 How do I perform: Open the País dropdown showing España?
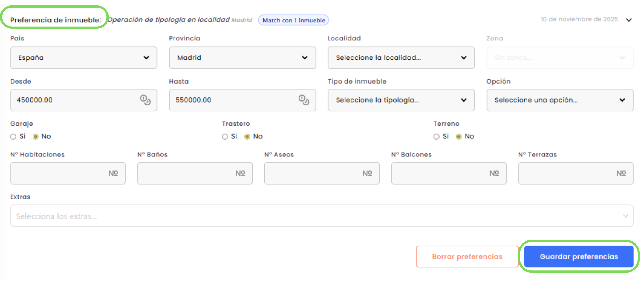coord(84,58)
